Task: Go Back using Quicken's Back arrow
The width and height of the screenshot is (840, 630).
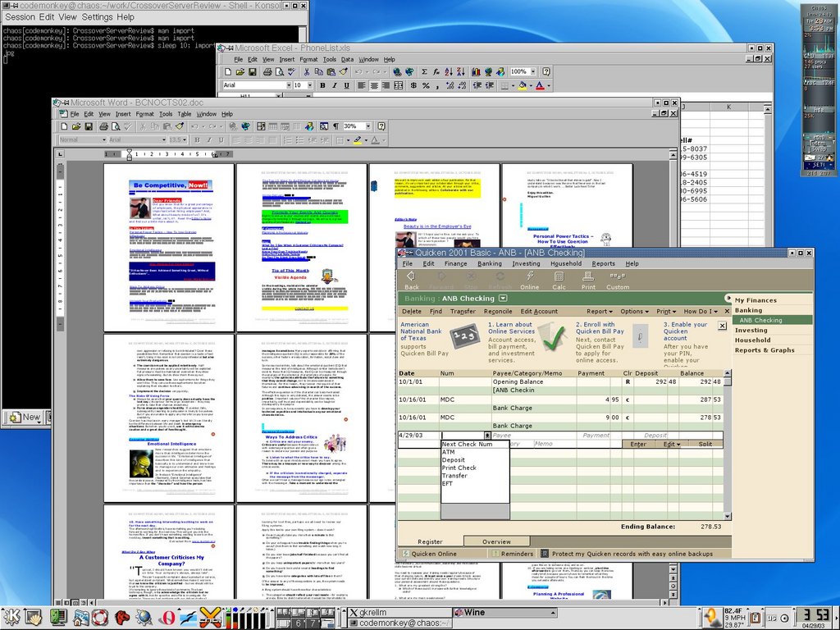Action: click(x=411, y=278)
